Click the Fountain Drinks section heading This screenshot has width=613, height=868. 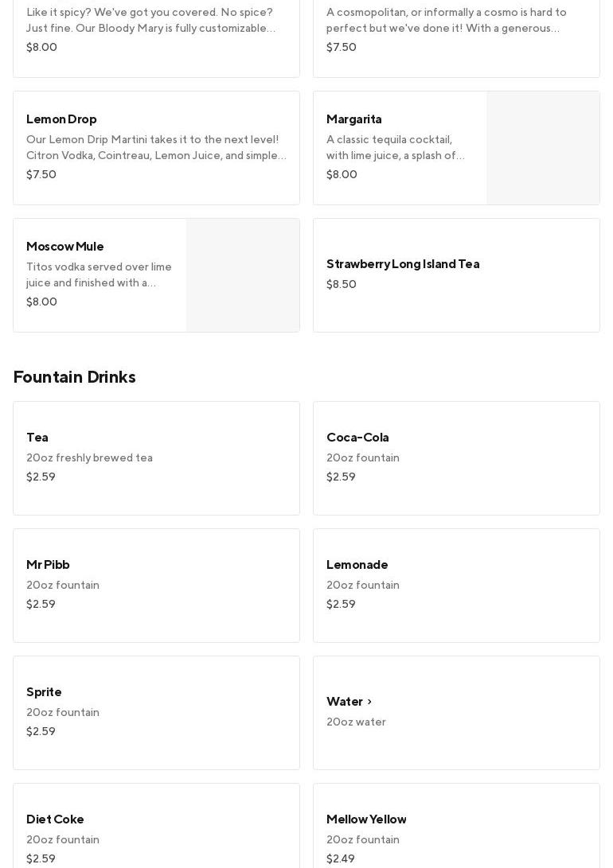tap(75, 376)
